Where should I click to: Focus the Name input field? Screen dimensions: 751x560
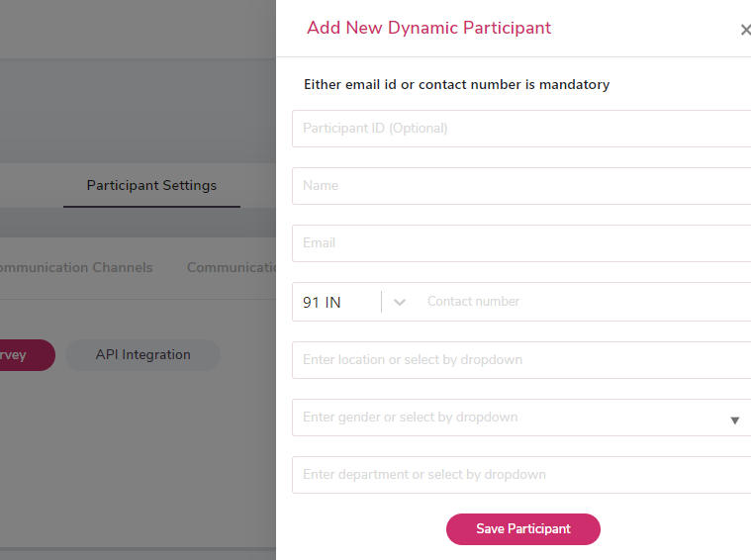[521, 186]
